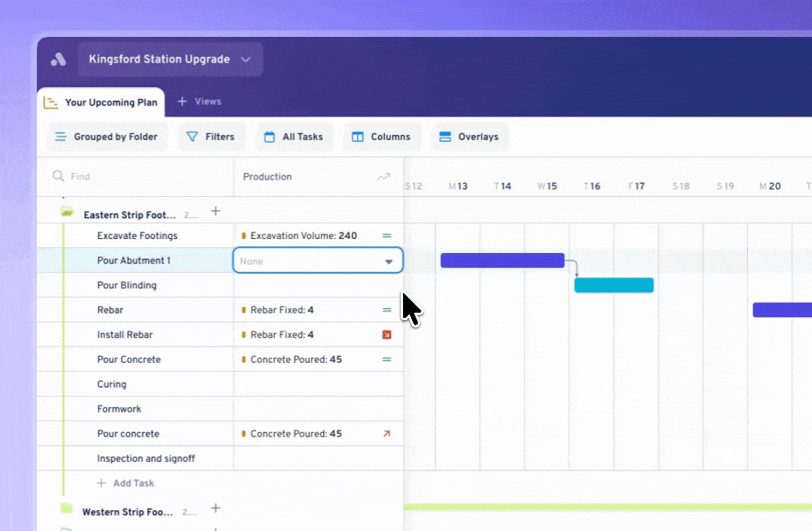Click the on-track icon in the Rebar row
The width and height of the screenshot is (812, 531).
387,310
